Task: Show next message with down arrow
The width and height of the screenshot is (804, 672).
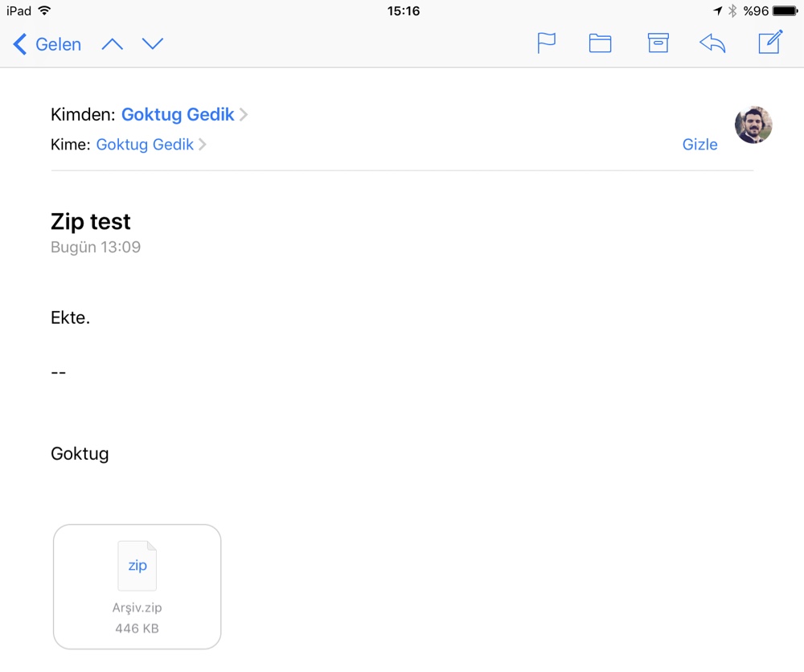Action: (153, 44)
